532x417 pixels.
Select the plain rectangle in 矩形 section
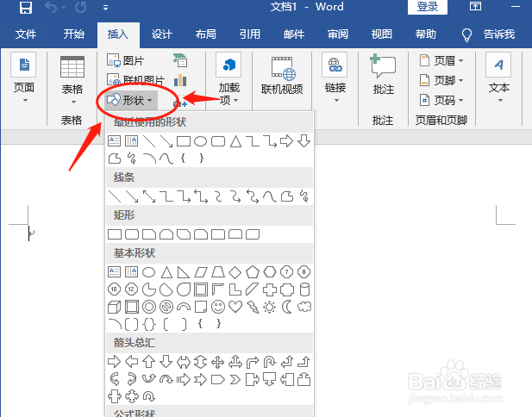[115, 234]
